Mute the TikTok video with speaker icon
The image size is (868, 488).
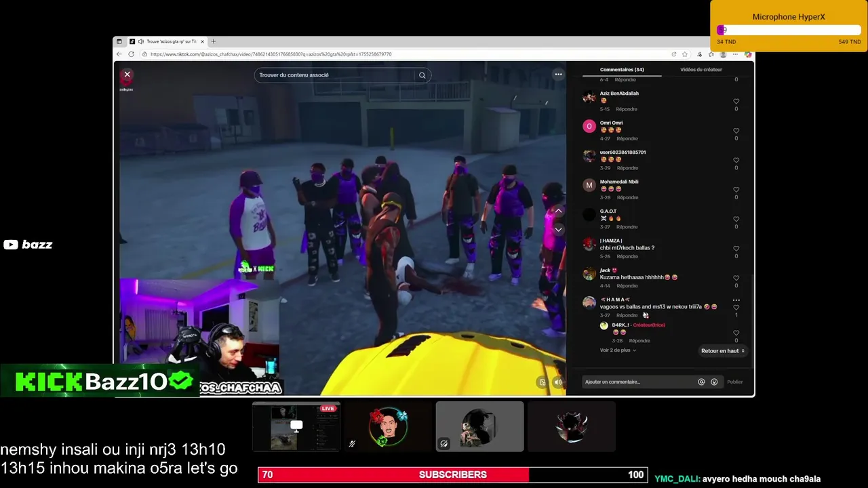coord(557,382)
